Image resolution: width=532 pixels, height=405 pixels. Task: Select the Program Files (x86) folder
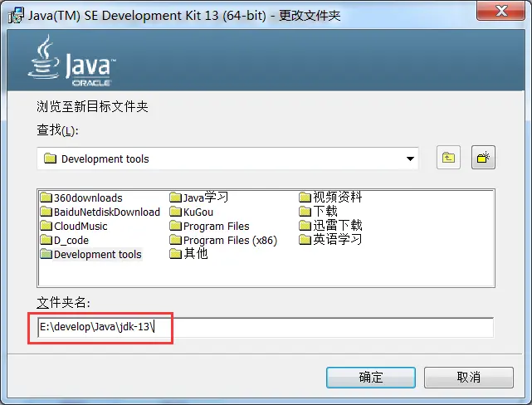click(x=223, y=240)
